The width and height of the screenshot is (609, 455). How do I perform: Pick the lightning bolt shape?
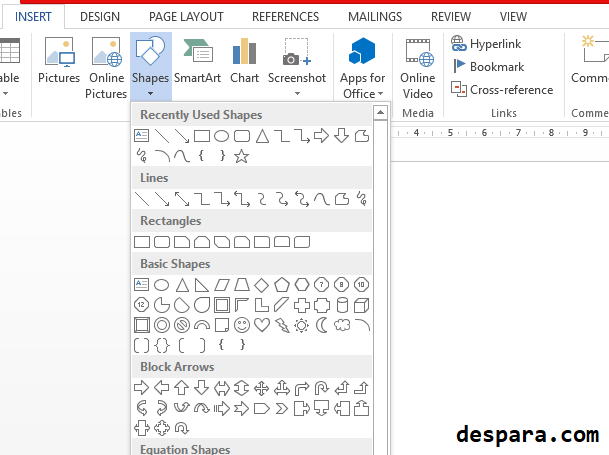282,325
